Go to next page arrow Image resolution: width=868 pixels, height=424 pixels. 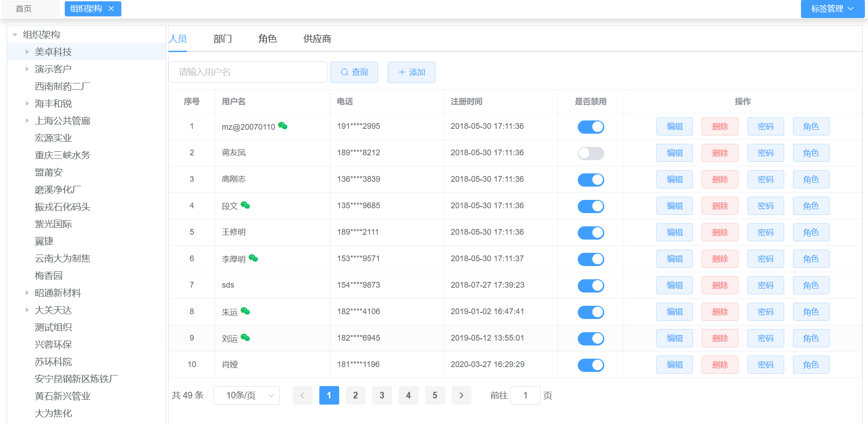click(x=461, y=395)
